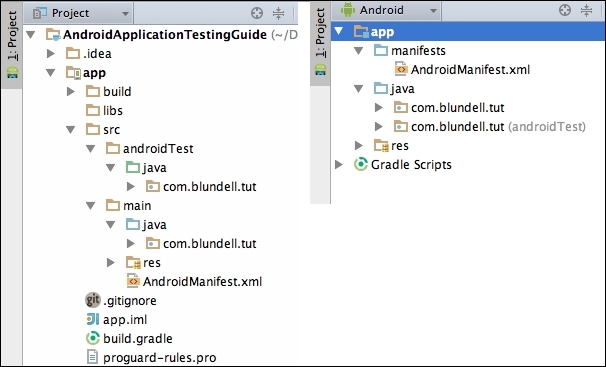Screen dimensions: 606x367
Task: Select AndroidManifest.xml label in Project view
Action: (x=203, y=282)
